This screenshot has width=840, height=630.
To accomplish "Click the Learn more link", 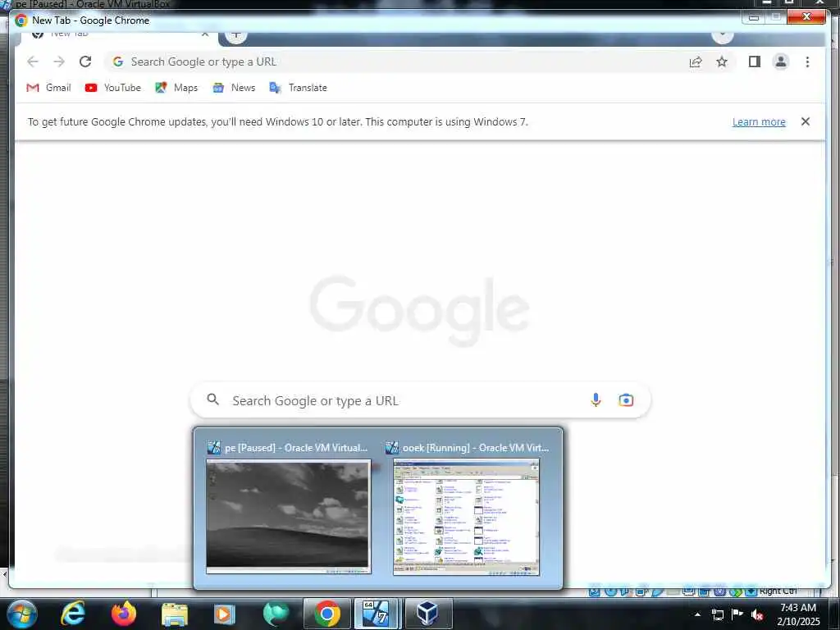I will point(759,122).
